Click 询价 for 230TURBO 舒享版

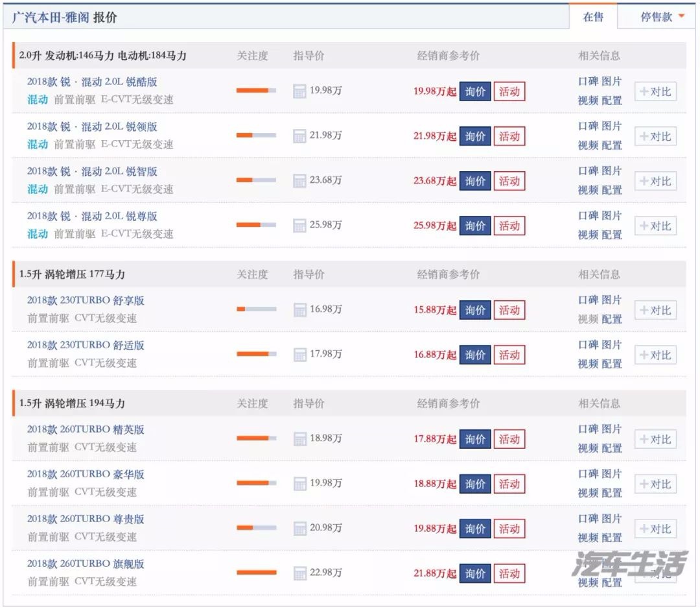(x=475, y=310)
